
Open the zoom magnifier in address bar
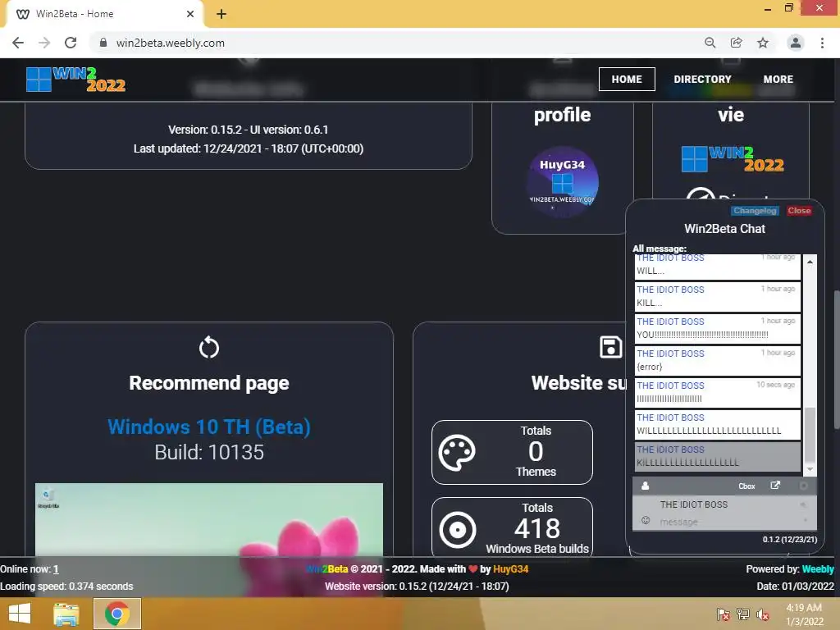710,43
